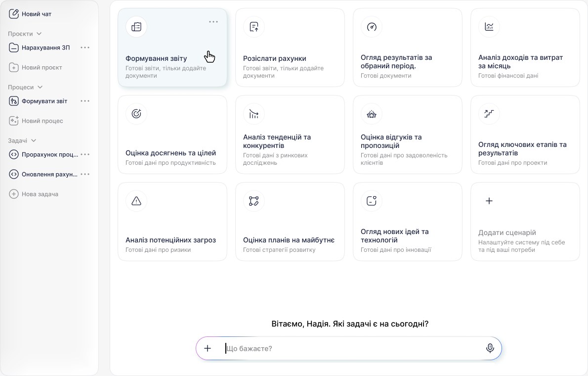Open more options for Оновлення рахун... task
Viewport: 588px width, 376px height.
(x=85, y=174)
